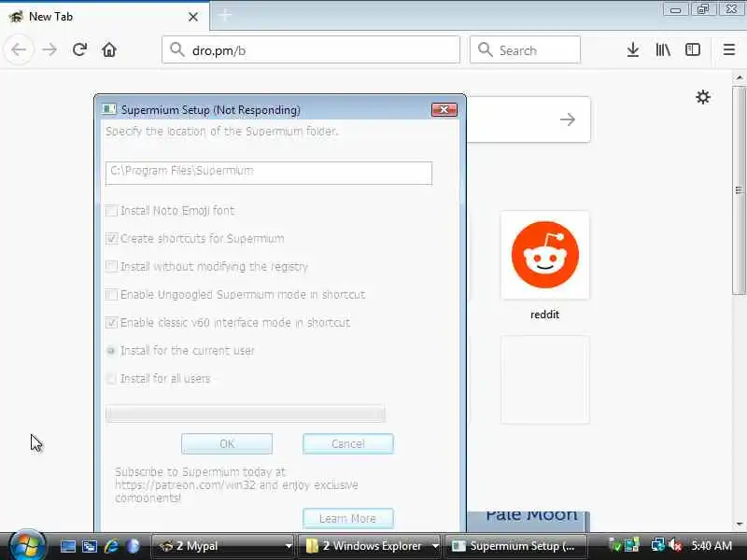Close the New Tab browser tab
The image size is (747, 560).
point(193,17)
